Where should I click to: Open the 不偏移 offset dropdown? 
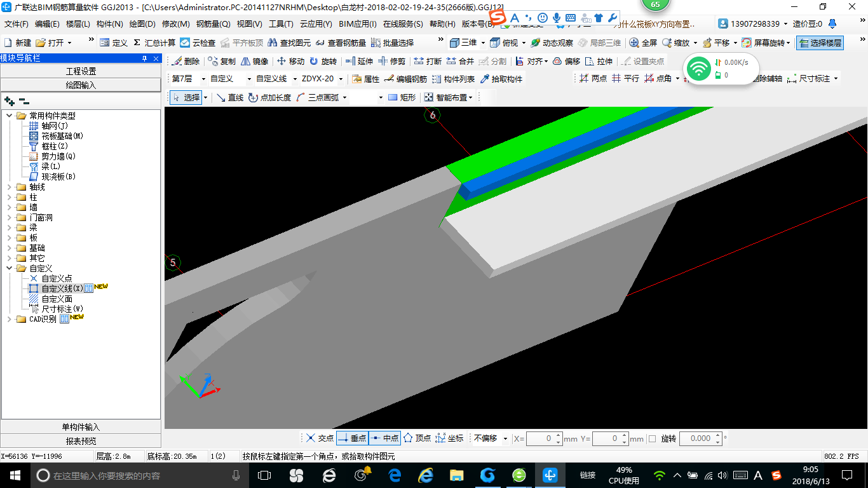point(505,438)
